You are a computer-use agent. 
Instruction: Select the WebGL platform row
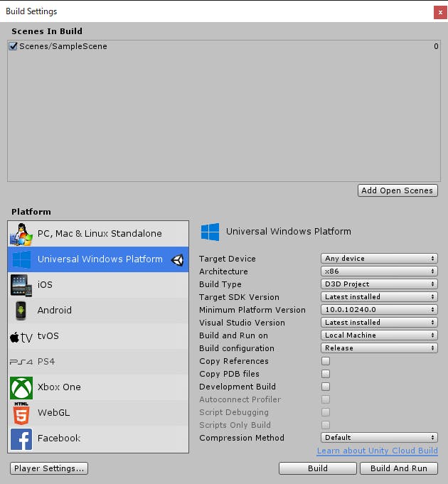tap(98, 413)
